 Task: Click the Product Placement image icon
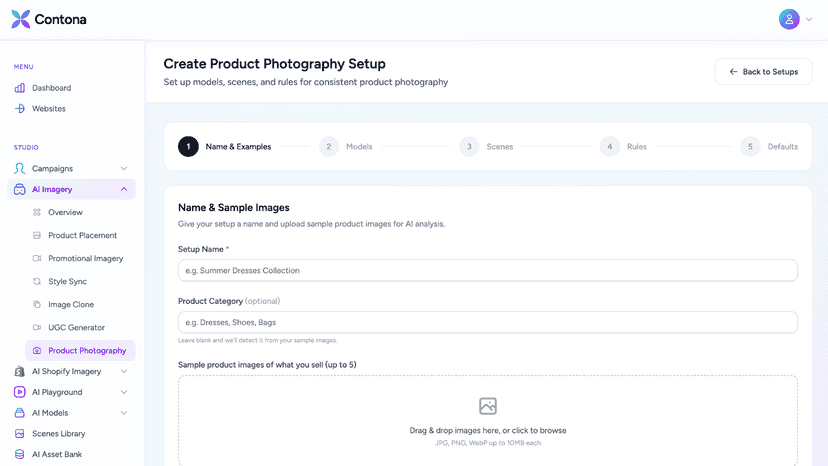(x=37, y=235)
